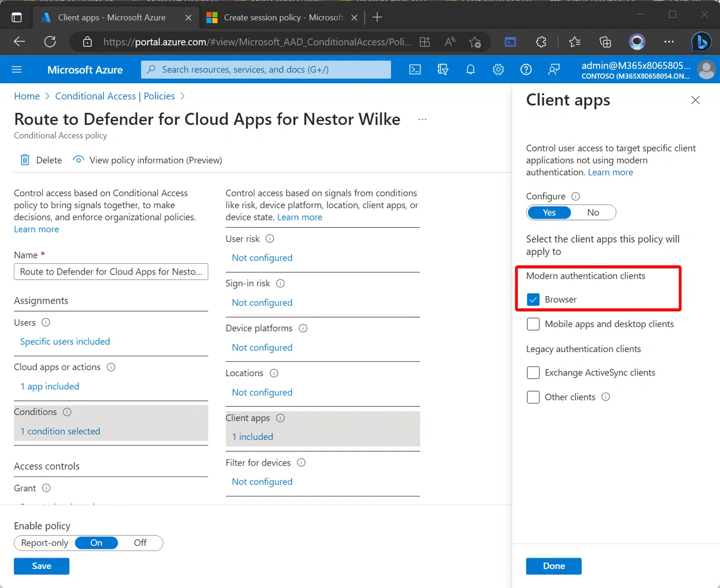Open a new browser tab with the plus
720x588 pixels.
point(377,17)
